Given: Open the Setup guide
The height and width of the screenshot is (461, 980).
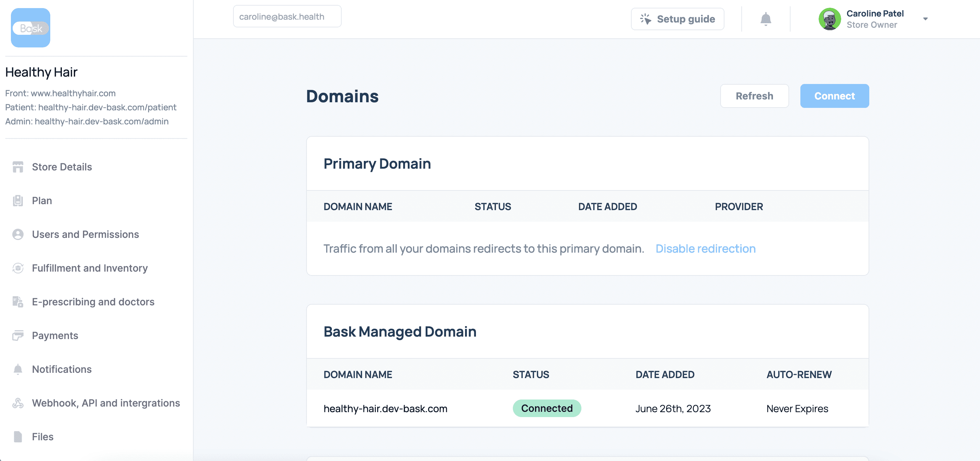Looking at the screenshot, I should tap(677, 19).
